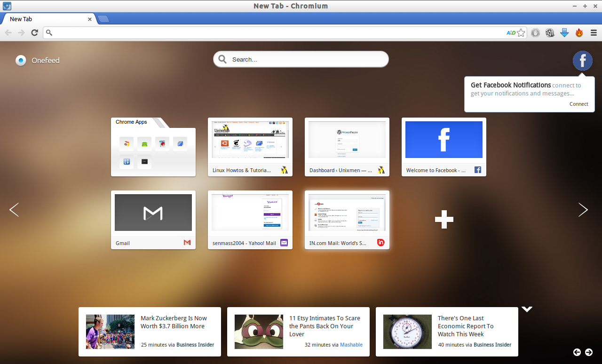Show next news stories with right arrow

[588, 352]
